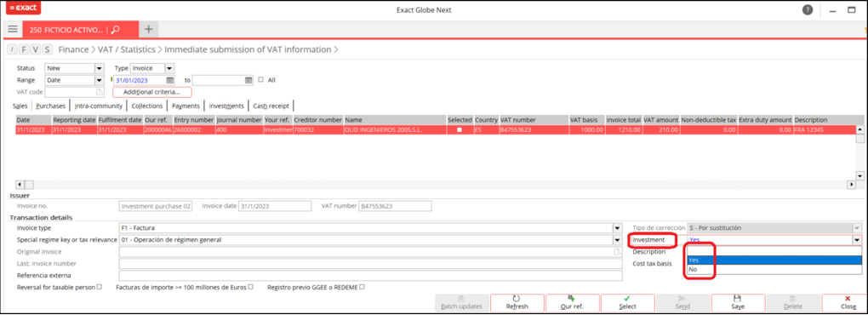
Task: Click the VAT code browse icon
Action: point(100,92)
